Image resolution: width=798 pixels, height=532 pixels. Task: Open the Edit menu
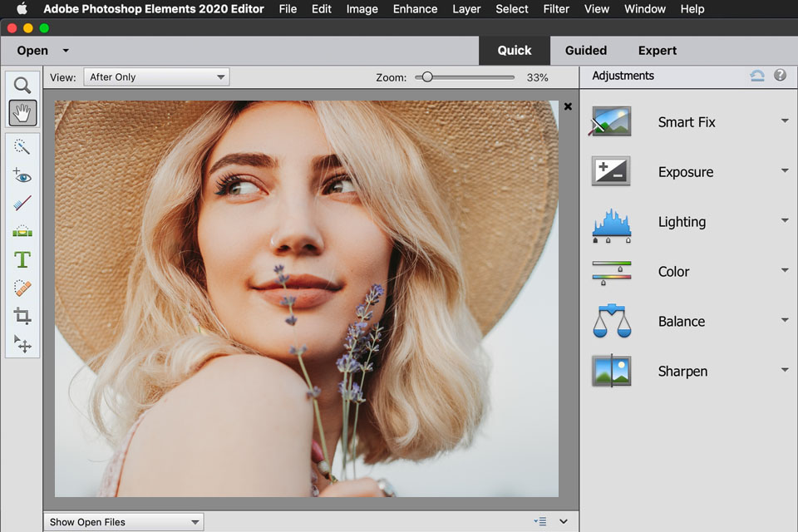[x=321, y=8]
